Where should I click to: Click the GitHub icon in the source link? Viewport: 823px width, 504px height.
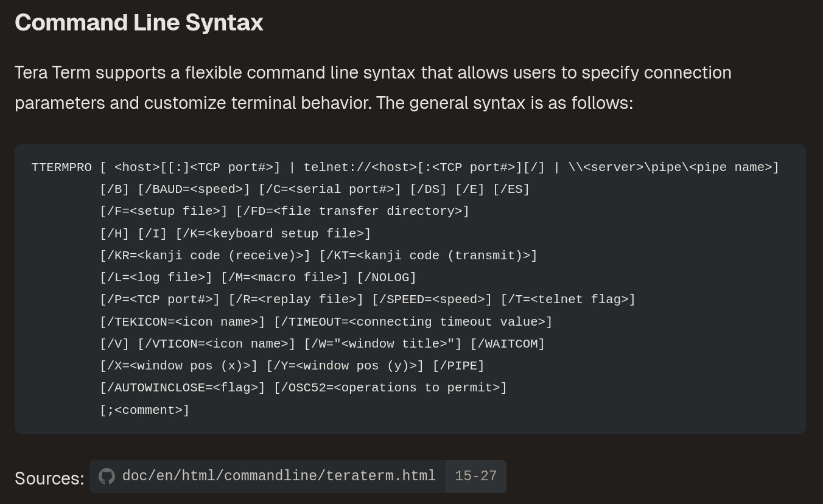[107, 476]
